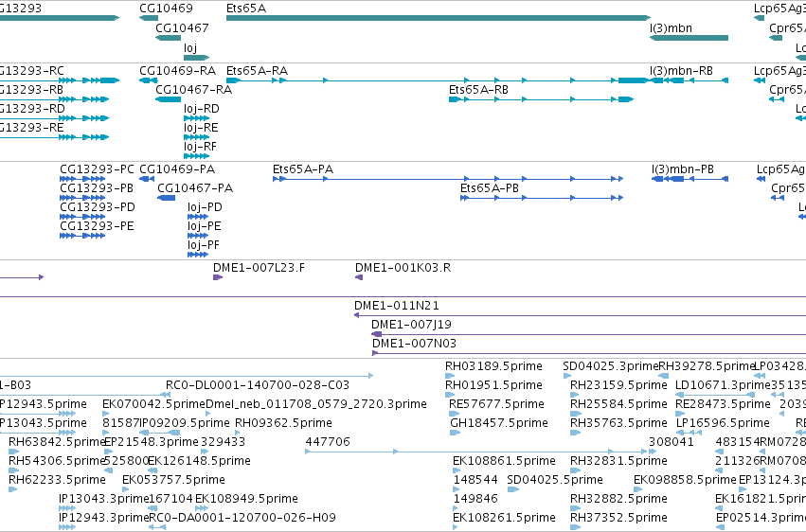Image resolution: width=806 pixels, height=532 pixels.
Task: Select the loj-PE protein label
Action: click(x=204, y=226)
